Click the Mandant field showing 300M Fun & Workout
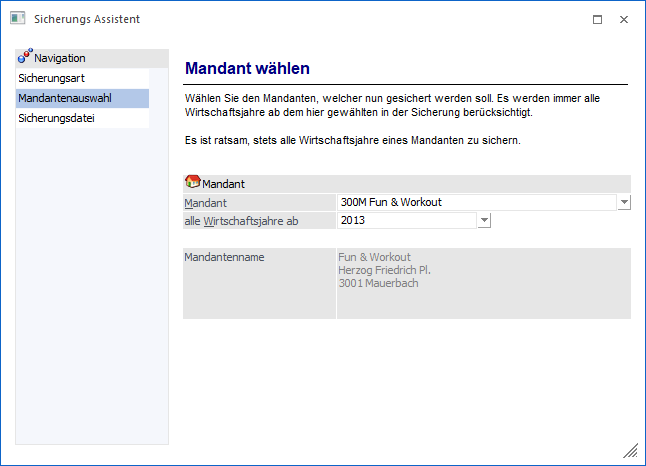Viewport: 646px width, 466px height. (x=476, y=202)
